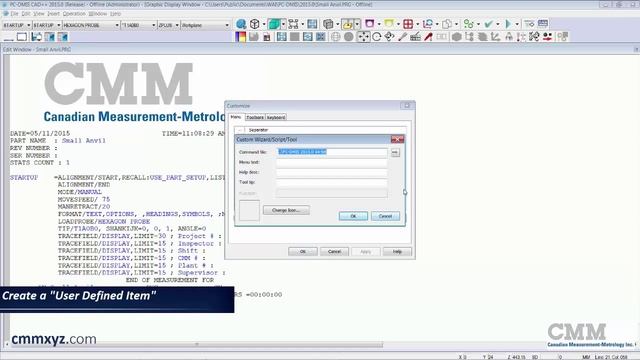Click the empty rectangle icon at left toolbar
The width and height of the screenshot is (640, 360).
[x=22, y=37]
